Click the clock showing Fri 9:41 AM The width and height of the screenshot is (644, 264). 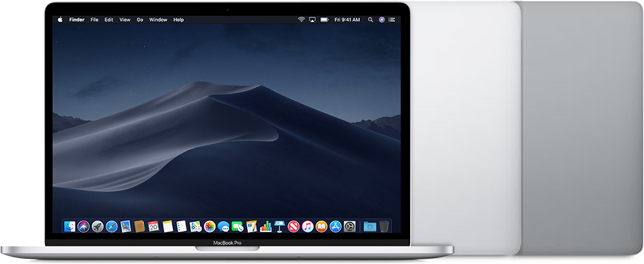348,20
